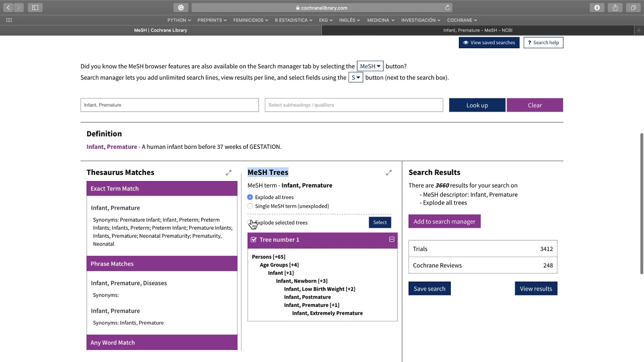Switch to MeSH Cochrane Library tab
644x362 pixels.
160,30
